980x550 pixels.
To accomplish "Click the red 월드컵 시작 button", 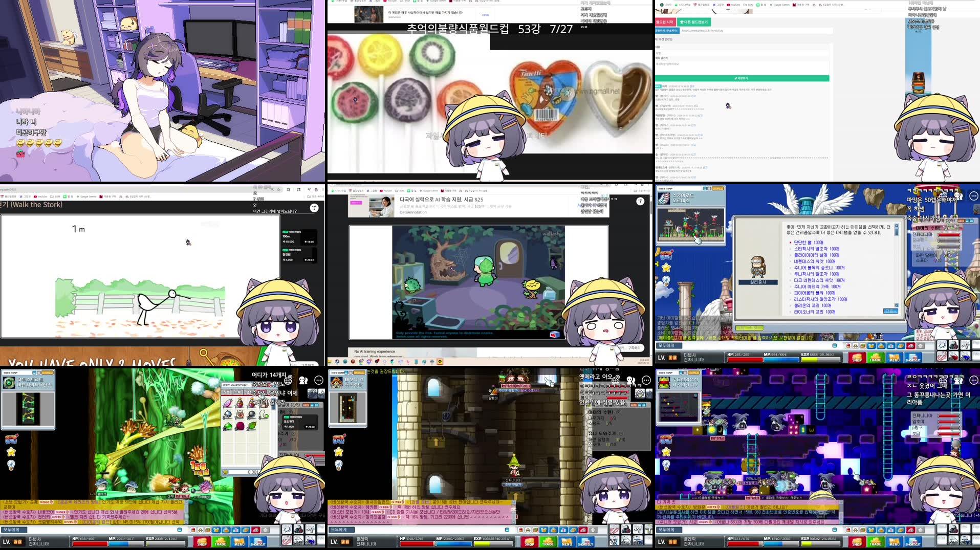I will (x=666, y=22).
